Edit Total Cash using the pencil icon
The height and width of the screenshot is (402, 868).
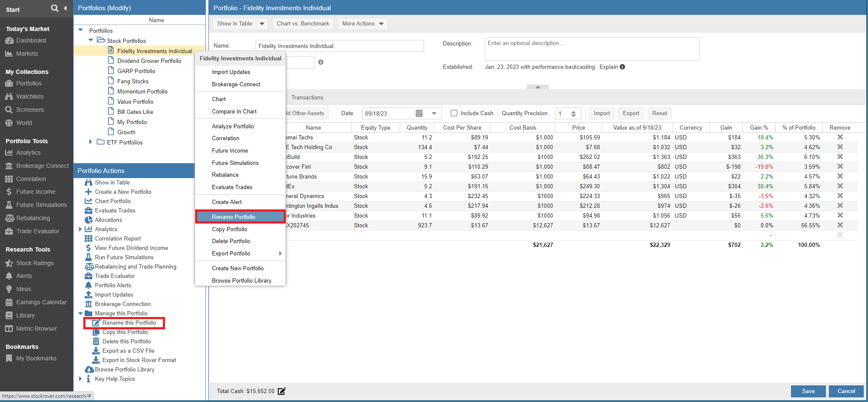tap(282, 391)
